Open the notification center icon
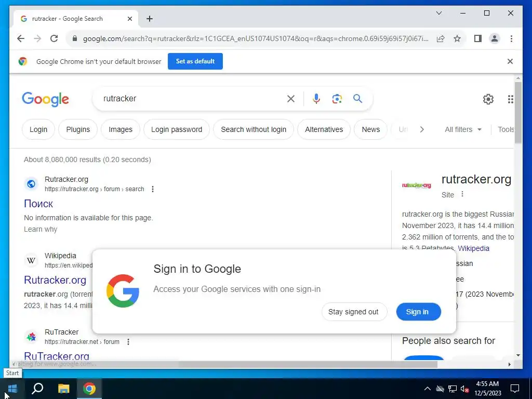This screenshot has width=532, height=399. pos(515,389)
